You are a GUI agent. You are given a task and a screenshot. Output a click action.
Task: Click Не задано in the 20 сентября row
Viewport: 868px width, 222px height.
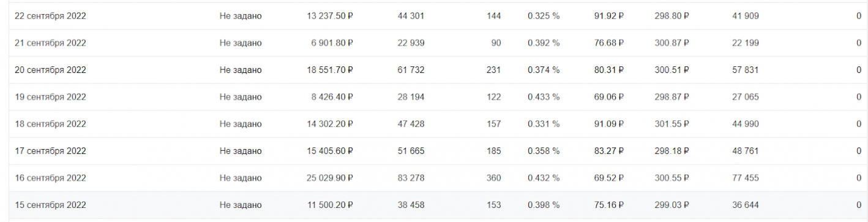coord(241,70)
